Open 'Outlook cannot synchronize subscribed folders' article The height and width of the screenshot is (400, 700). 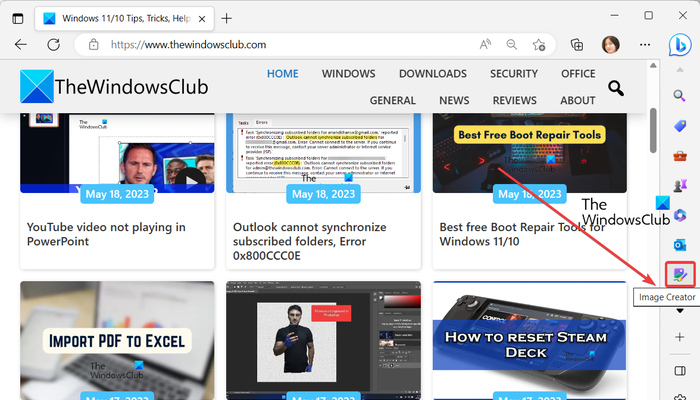point(309,241)
